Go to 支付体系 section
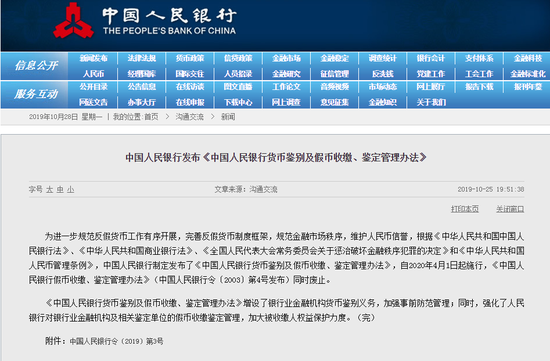Image resolution: width=550 pixels, height=361 pixels. pyautogui.click(x=479, y=58)
